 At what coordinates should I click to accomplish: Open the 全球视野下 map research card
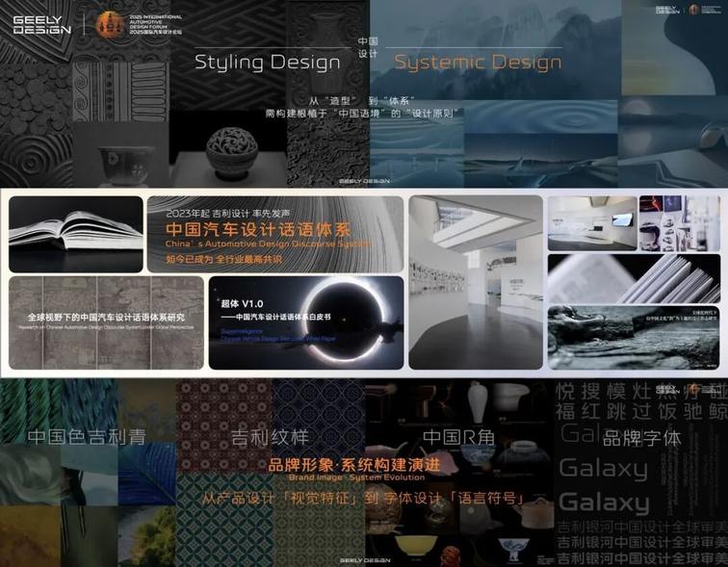[106, 322]
